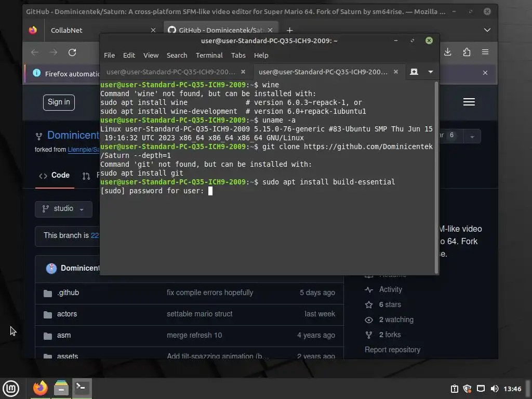View the 2 watching list
Viewport: 532px width, 399px height.
pos(396,320)
